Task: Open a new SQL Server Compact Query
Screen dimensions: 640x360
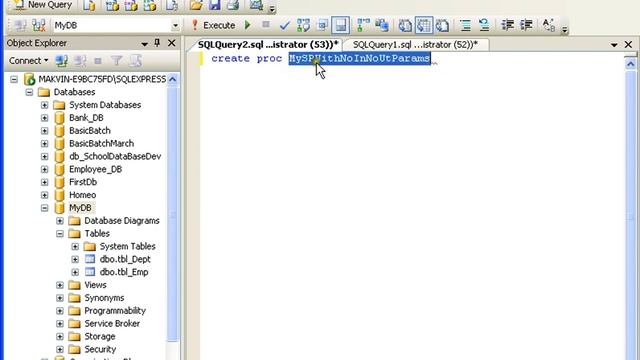Action: (172, 5)
